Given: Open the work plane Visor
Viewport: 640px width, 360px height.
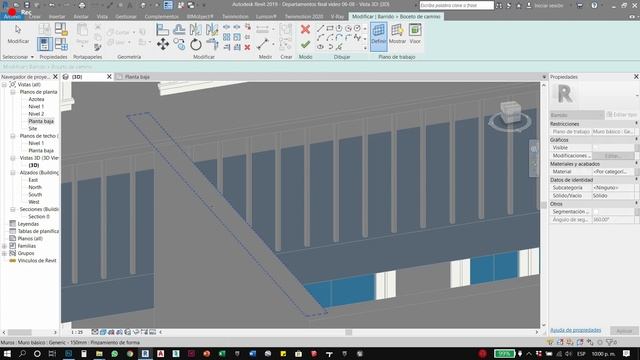Looking at the screenshot, I should 415,34.
